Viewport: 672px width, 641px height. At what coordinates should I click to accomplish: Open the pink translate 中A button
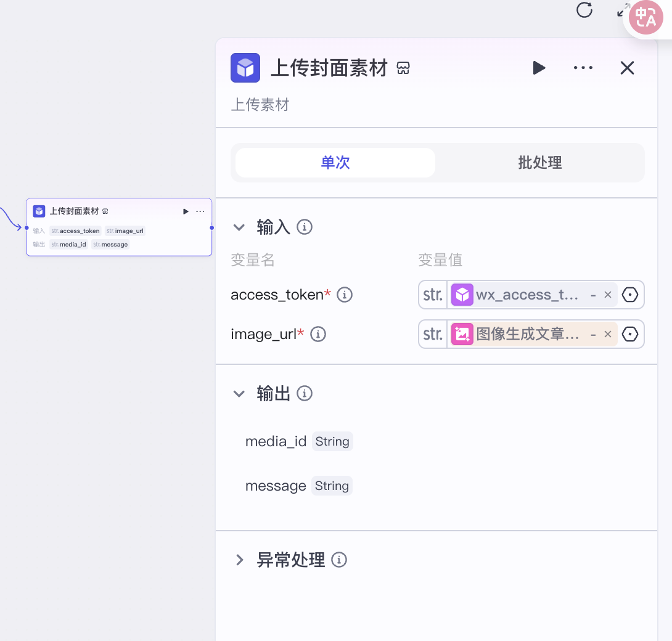click(x=646, y=18)
